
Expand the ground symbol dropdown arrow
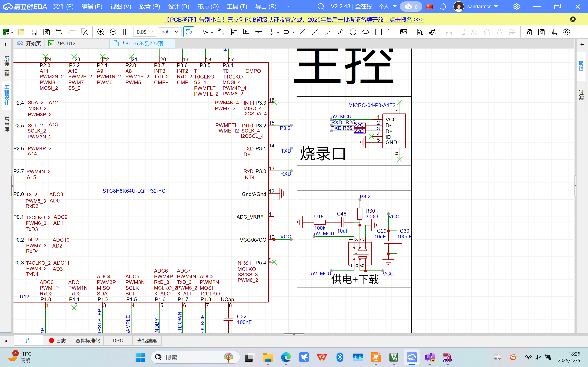tap(278, 32)
